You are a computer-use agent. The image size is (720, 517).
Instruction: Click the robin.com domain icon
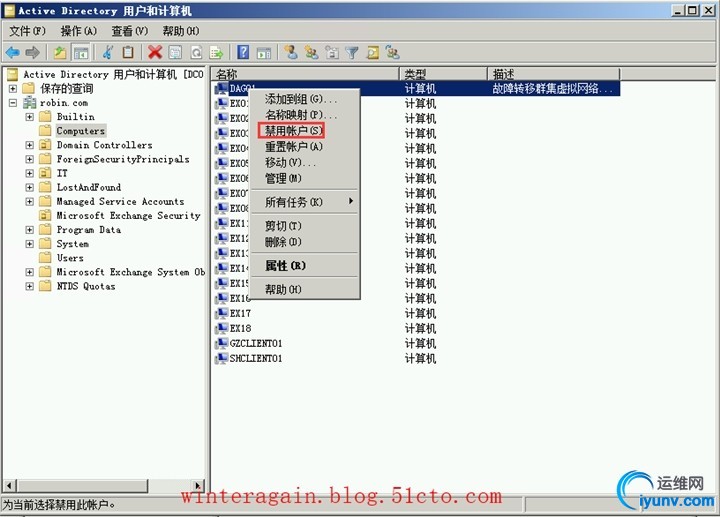(x=30, y=102)
